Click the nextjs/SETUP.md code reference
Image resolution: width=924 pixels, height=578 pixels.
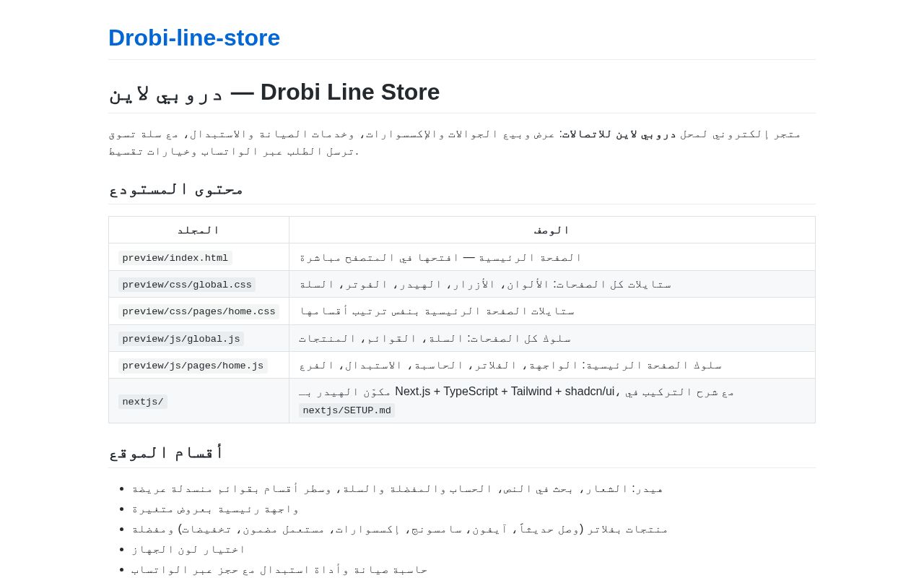click(347, 410)
